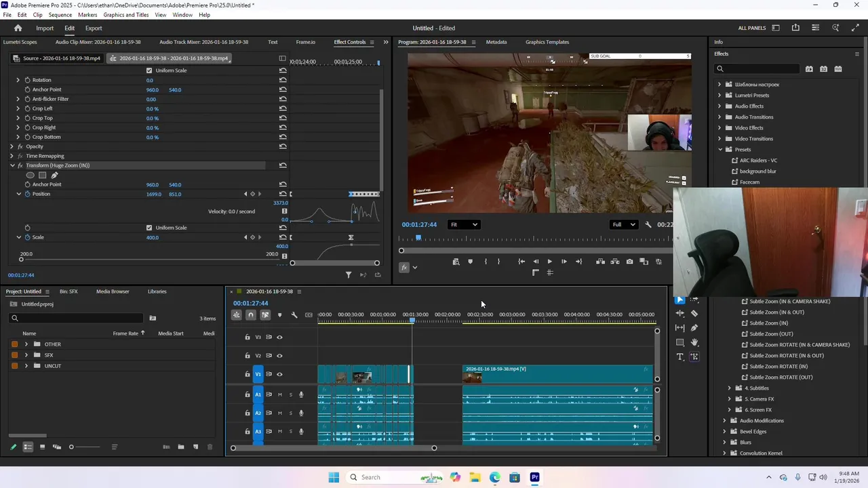Select the Type tool

click(680, 357)
